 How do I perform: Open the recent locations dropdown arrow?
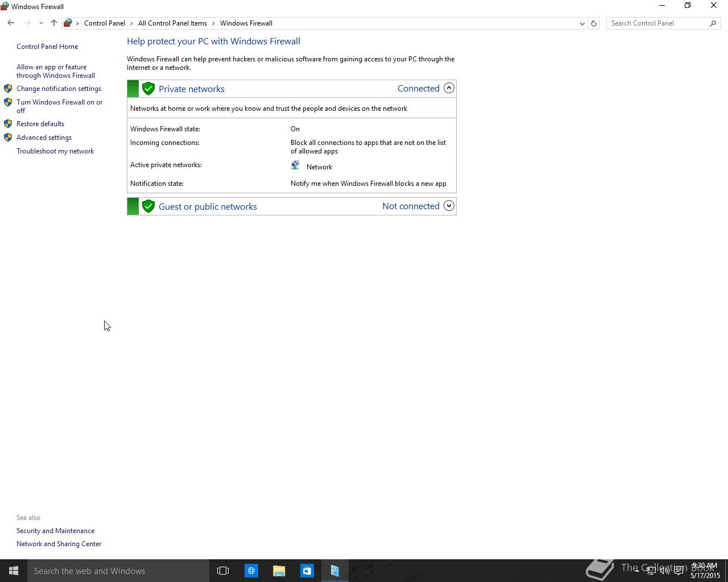point(41,23)
